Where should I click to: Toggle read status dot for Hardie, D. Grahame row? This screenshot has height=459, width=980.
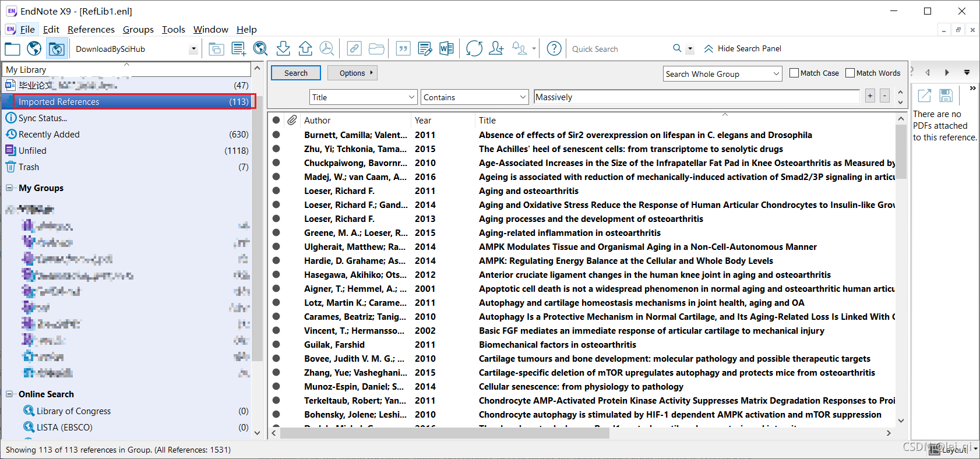coord(276,260)
